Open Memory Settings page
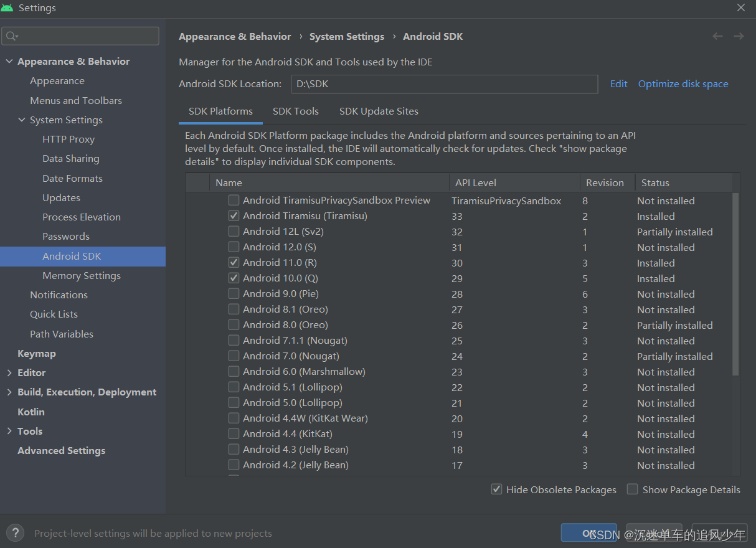 (x=83, y=275)
